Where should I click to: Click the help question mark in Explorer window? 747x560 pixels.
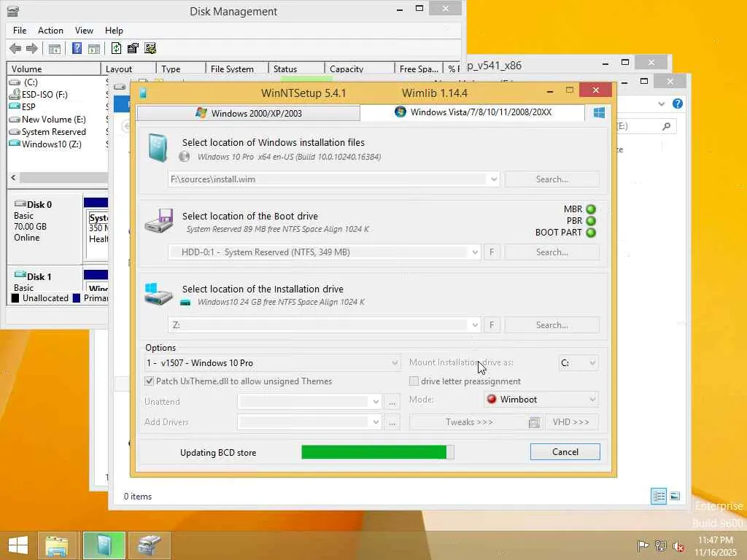pyautogui.click(x=678, y=104)
